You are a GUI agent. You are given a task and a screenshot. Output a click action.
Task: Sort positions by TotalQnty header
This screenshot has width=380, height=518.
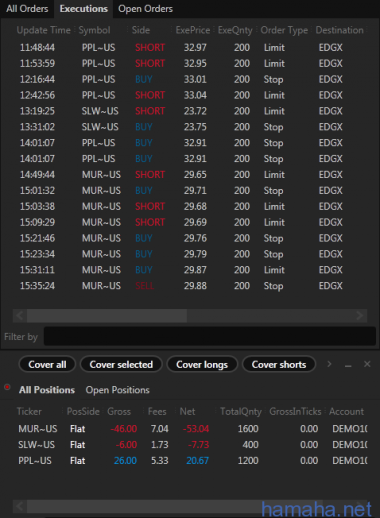point(241,411)
